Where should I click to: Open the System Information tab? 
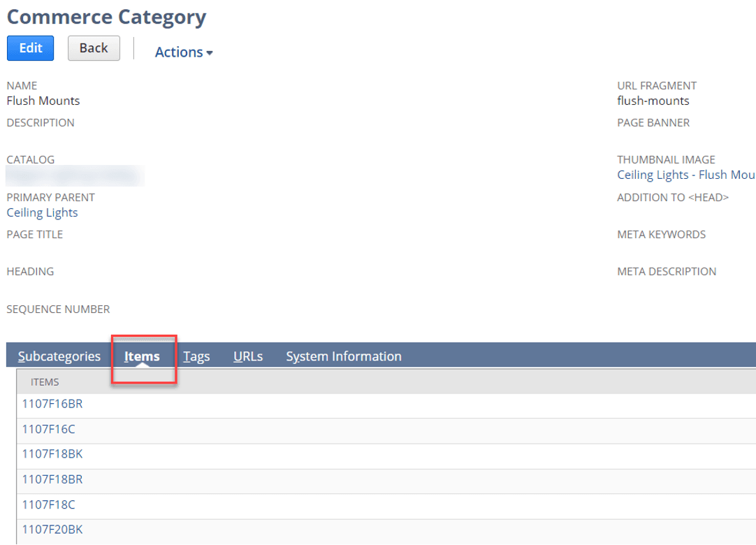(x=344, y=356)
